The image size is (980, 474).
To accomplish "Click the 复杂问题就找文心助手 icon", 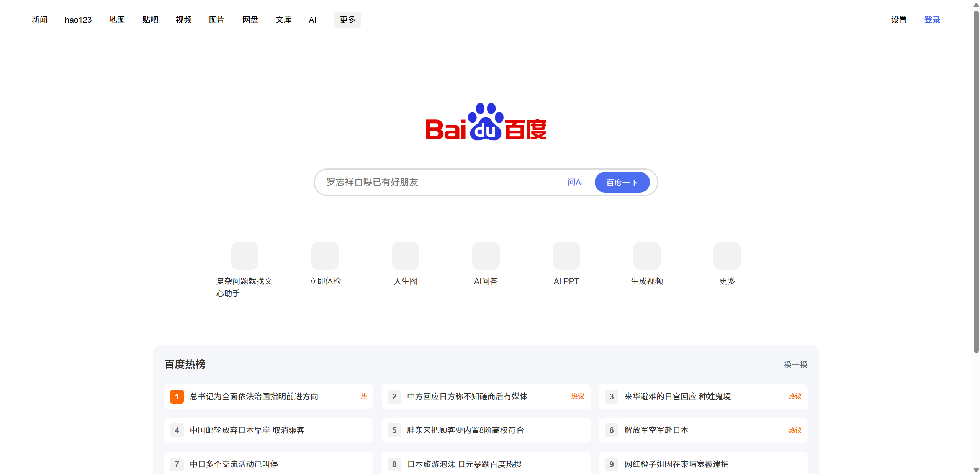I will point(244,255).
